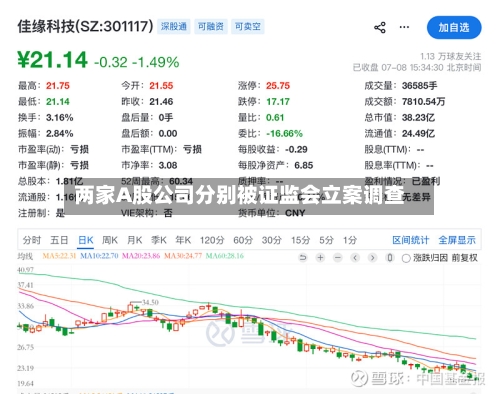The width and height of the screenshot is (500, 394).
Task: Click the 全屏显示 link
Action: (x=457, y=240)
